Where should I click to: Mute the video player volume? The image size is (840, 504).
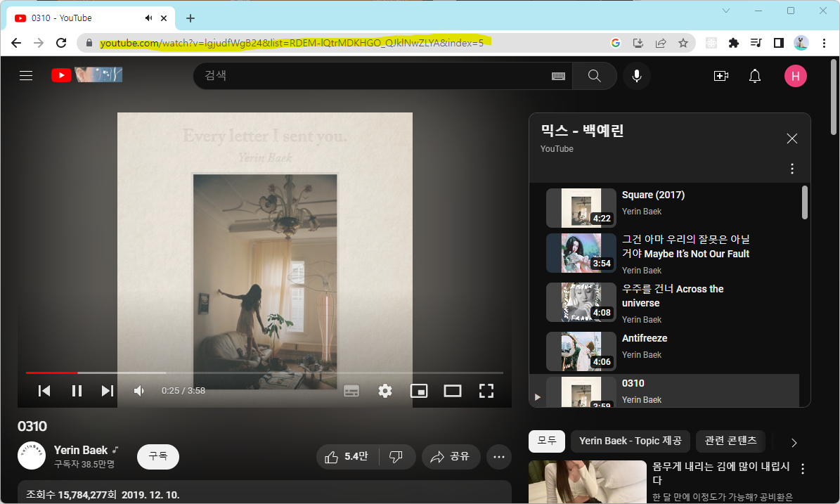pyautogui.click(x=139, y=391)
